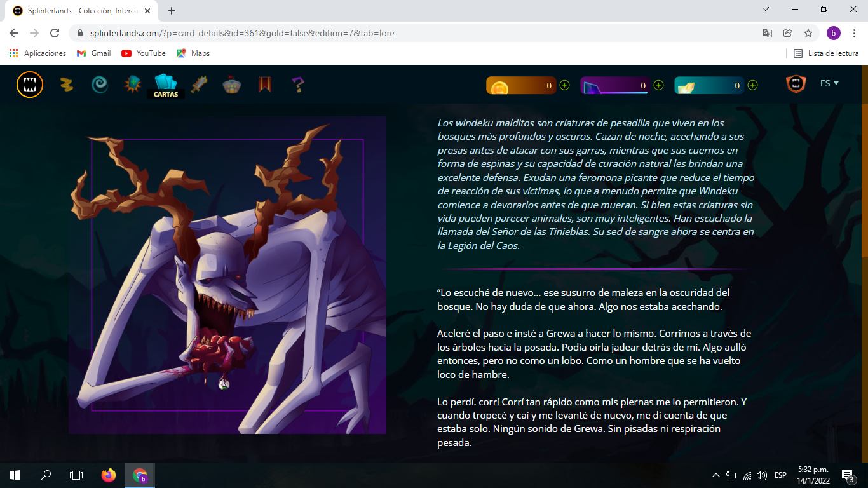Add to the purple crystal balance
Image resolution: width=868 pixels, height=488 pixels.
[x=659, y=85]
